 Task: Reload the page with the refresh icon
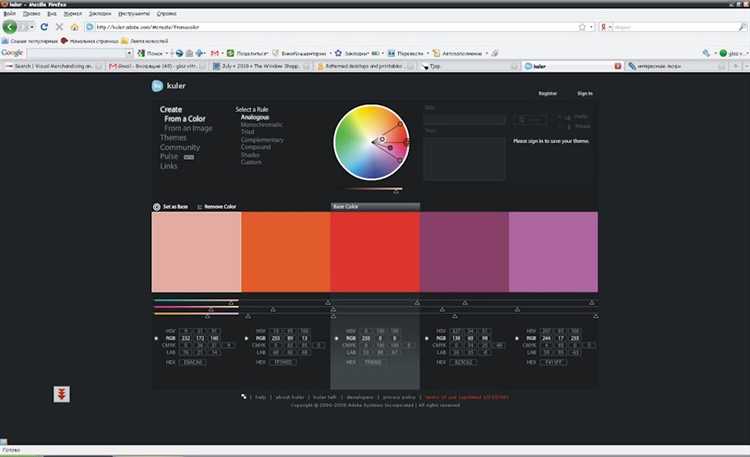46,27
